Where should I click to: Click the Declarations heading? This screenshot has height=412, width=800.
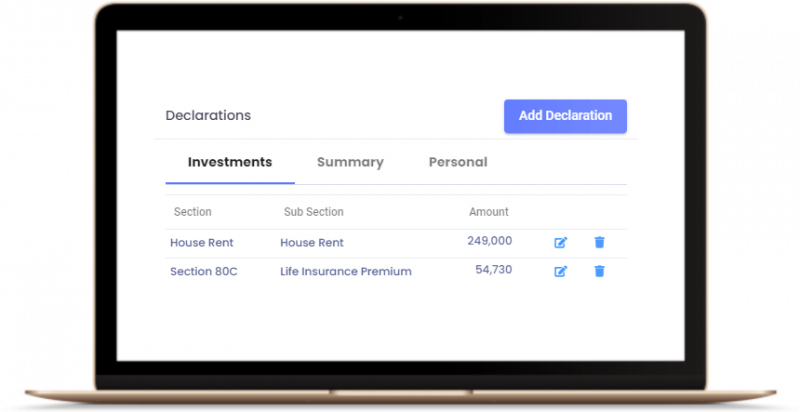tap(208, 116)
